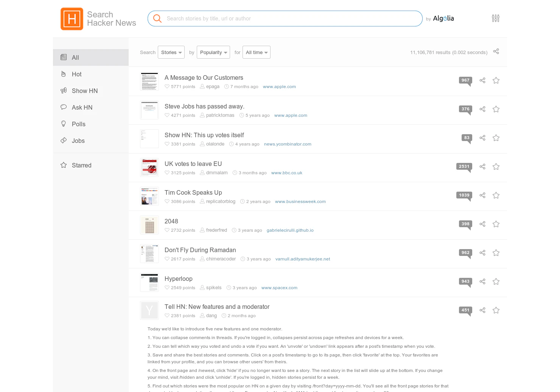Share 'Don't Fly During Ramadan' story
The width and height of the screenshot is (560, 392).
[482, 253]
